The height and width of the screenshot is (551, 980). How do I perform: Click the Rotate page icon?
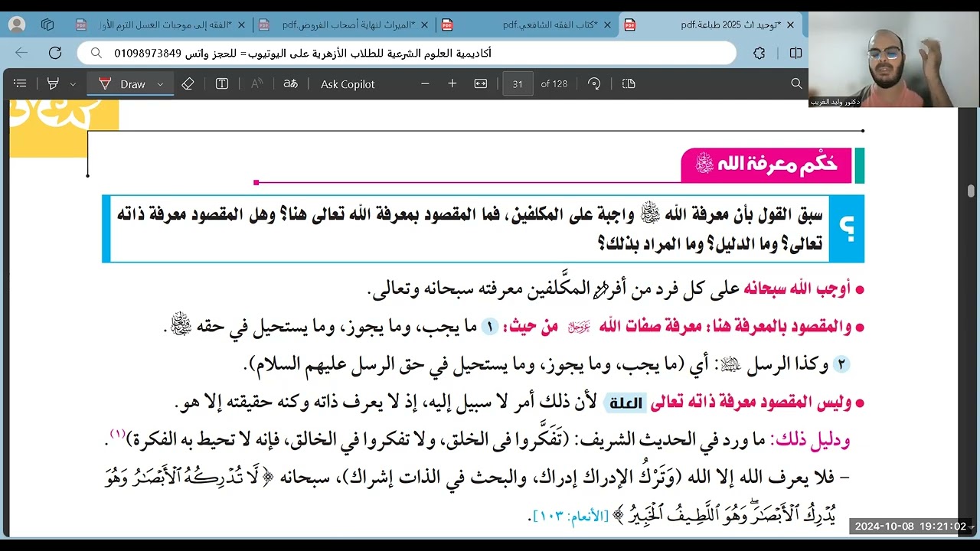pyautogui.click(x=594, y=83)
